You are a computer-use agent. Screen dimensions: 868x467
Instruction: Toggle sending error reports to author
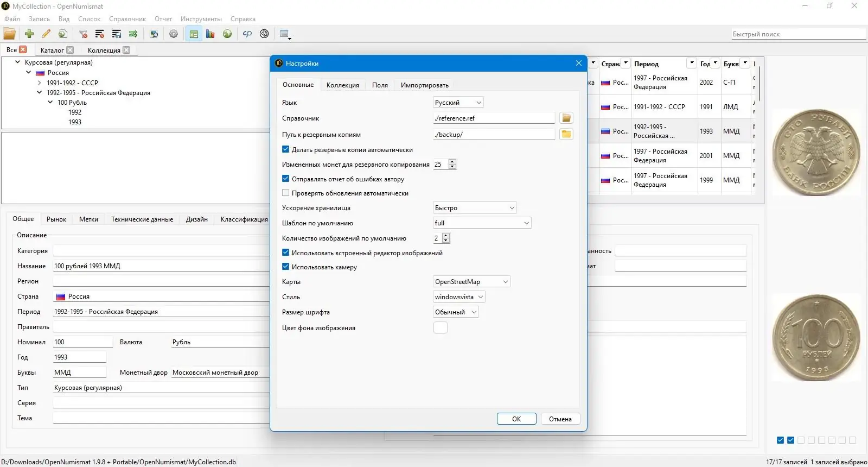click(x=286, y=179)
